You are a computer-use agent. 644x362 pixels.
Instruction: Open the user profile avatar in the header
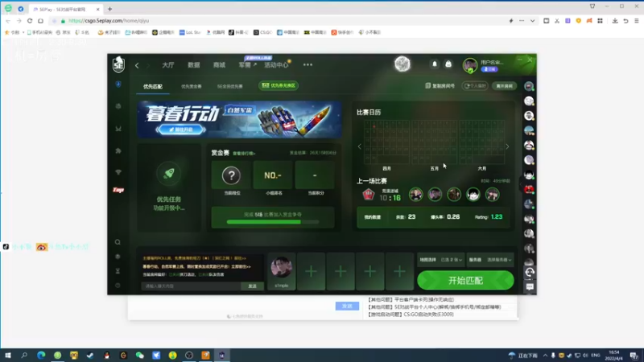(470, 65)
